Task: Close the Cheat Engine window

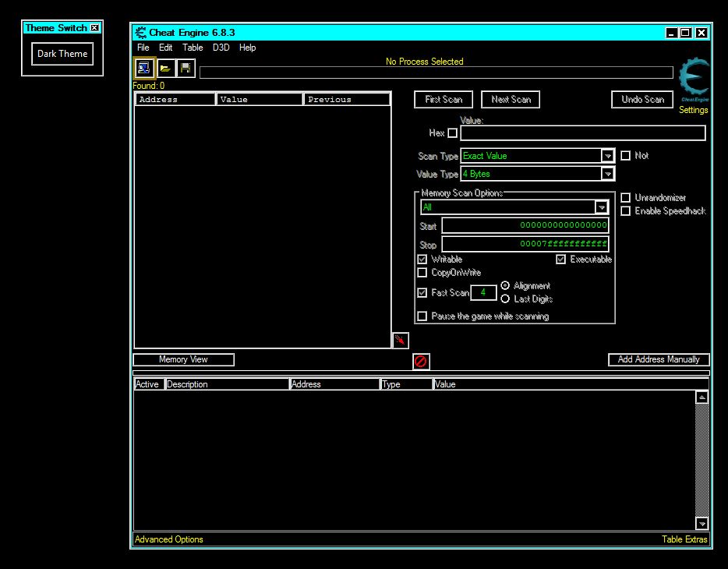Action: (x=701, y=33)
